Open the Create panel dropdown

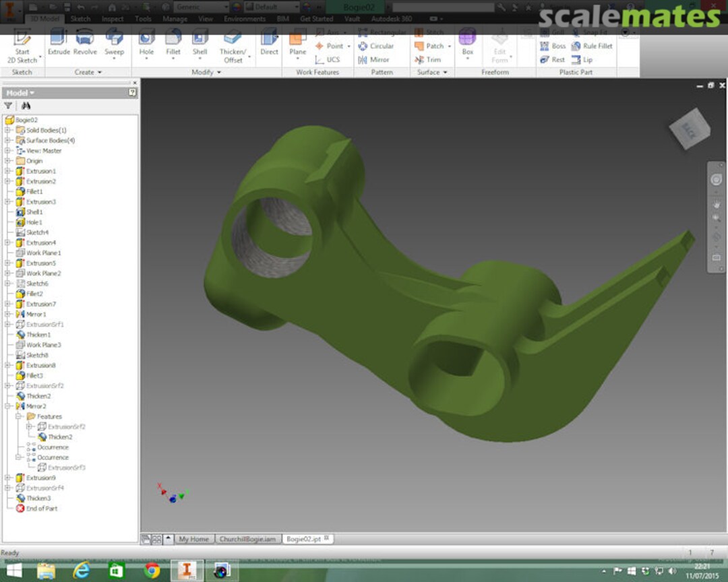pos(88,72)
